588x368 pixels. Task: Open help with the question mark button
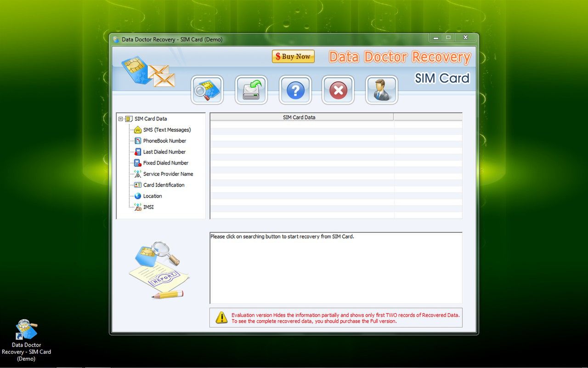click(x=295, y=90)
